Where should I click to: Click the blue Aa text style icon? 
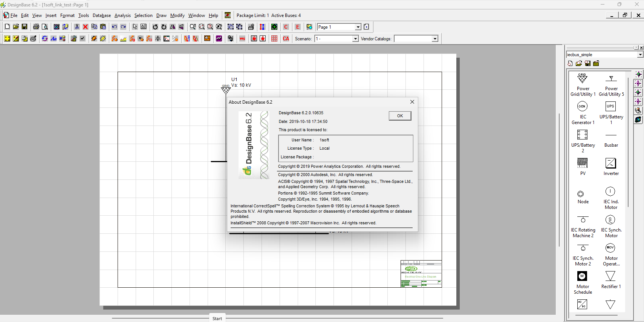pyautogui.click(x=54, y=38)
